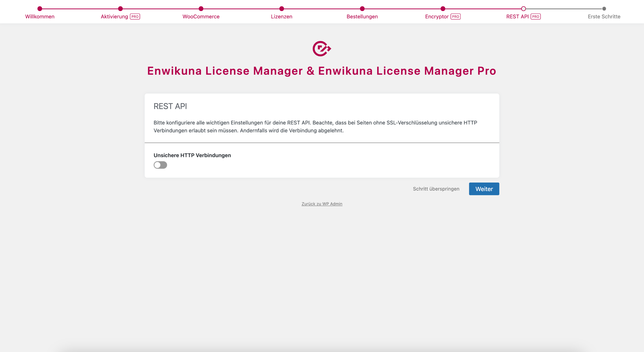644x352 pixels.
Task: Go to Bestellungen step
Action: point(362,17)
